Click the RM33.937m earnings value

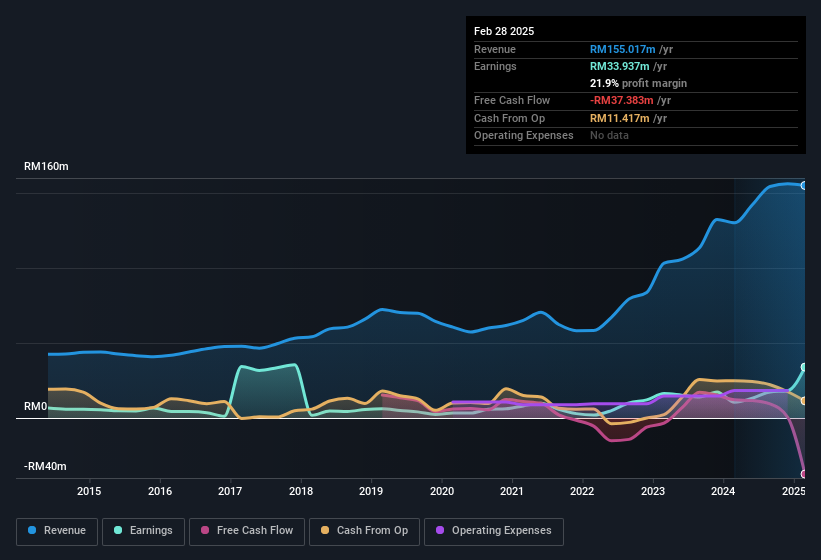point(619,66)
